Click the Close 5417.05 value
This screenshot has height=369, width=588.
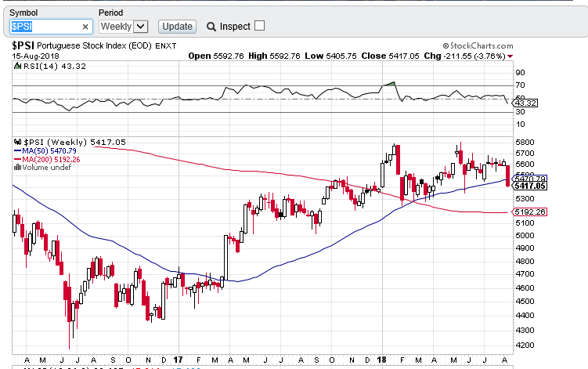pyautogui.click(x=390, y=56)
